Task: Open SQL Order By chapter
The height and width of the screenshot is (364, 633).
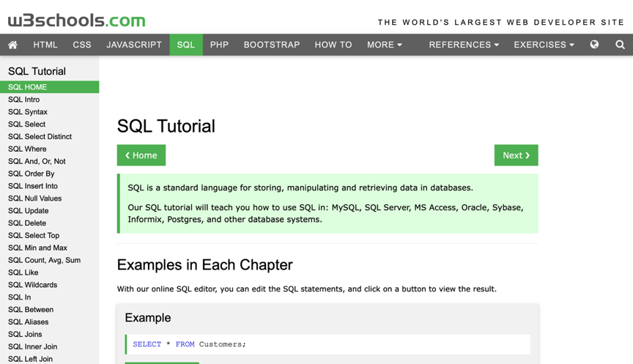Action: tap(31, 174)
